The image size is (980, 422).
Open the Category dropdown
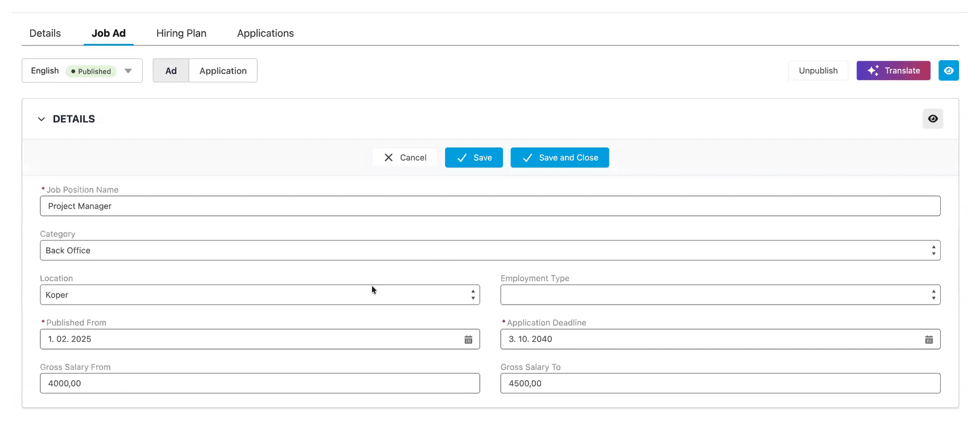[490, 251]
